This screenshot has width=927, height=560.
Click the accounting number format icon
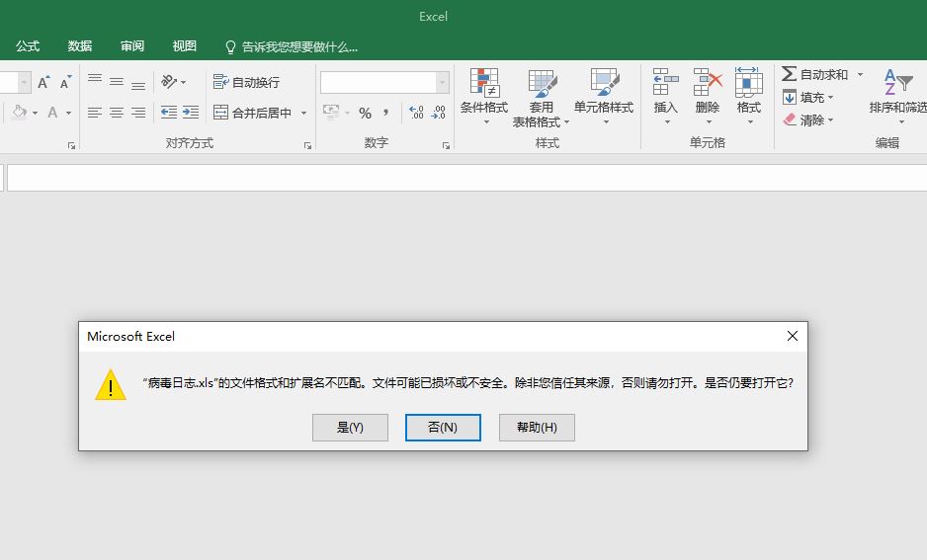click(x=331, y=113)
